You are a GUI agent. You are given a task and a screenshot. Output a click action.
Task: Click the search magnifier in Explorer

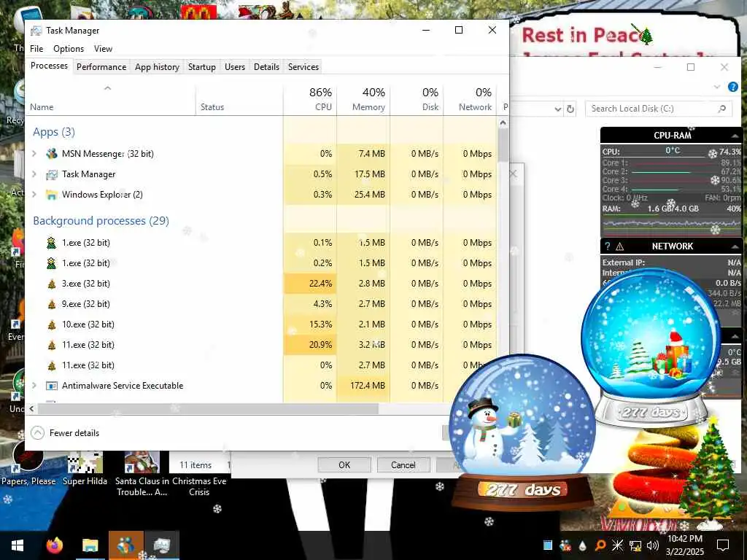722,109
